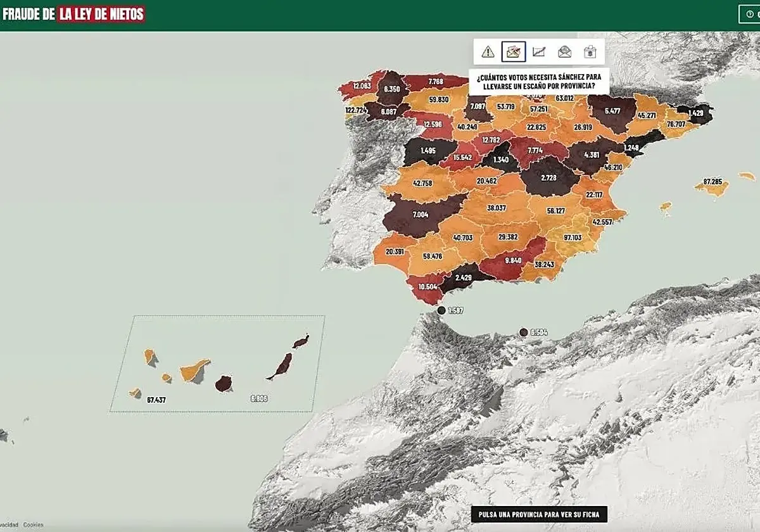The width and height of the screenshot is (760, 532).
Task: Open the rising line chart view
Action: 539,52
